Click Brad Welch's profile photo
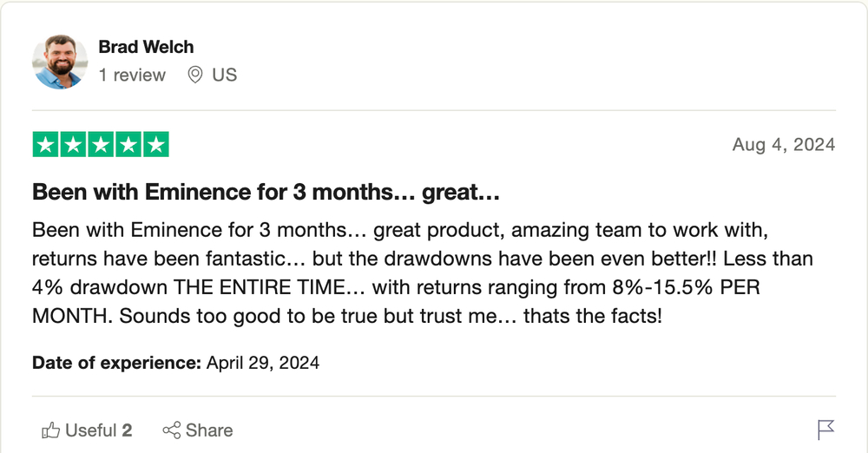The width and height of the screenshot is (868, 453). 60,62
